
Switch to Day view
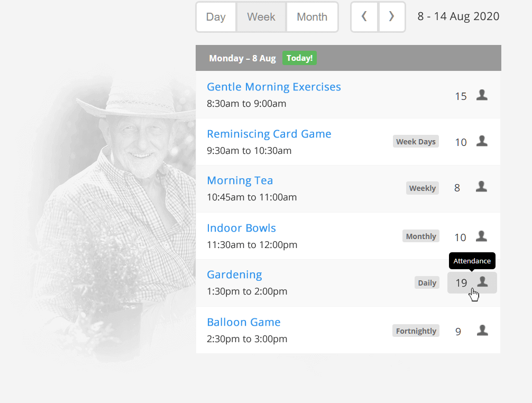[216, 17]
